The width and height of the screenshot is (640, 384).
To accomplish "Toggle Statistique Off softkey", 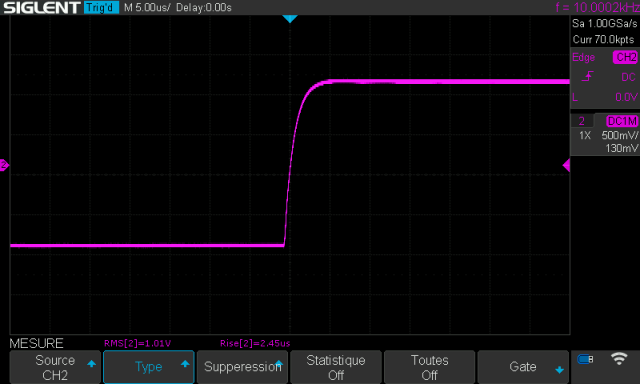I will tap(336, 367).
